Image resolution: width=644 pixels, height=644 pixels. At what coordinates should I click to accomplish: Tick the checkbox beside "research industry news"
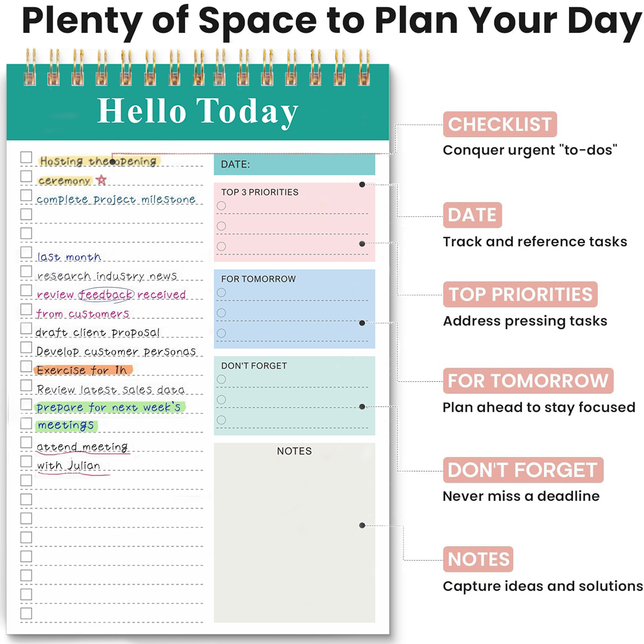coord(26,271)
